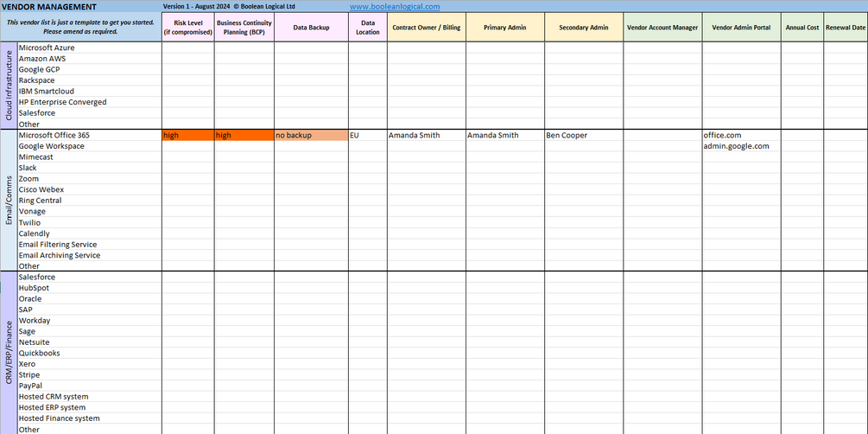The width and height of the screenshot is (868, 434).
Task: Select the CRM/ERP/Finance category label
Action: point(9,353)
